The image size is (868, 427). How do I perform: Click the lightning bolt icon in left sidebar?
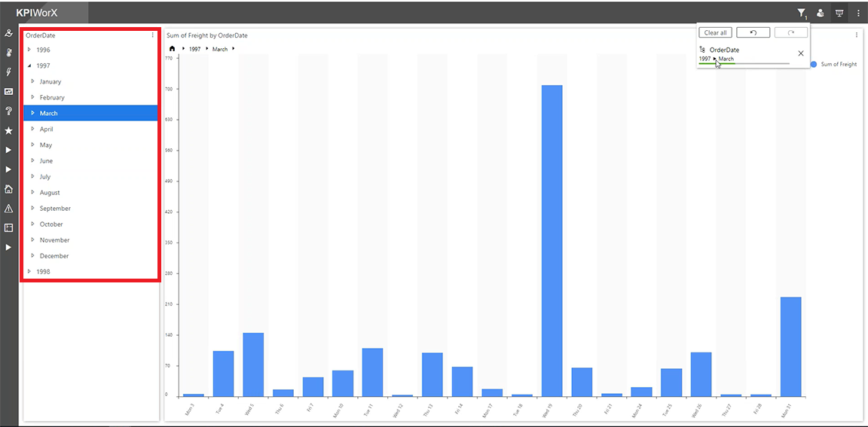pos(8,72)
